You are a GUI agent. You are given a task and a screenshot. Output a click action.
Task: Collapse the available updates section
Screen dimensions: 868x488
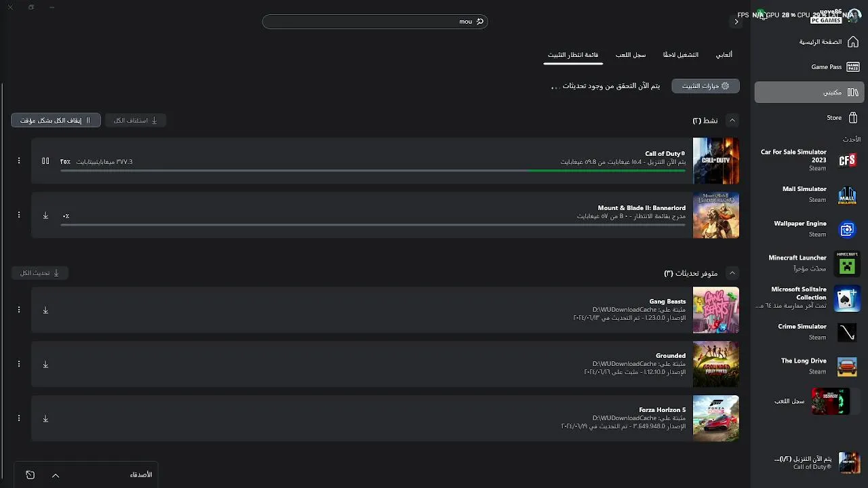(732, 272)
